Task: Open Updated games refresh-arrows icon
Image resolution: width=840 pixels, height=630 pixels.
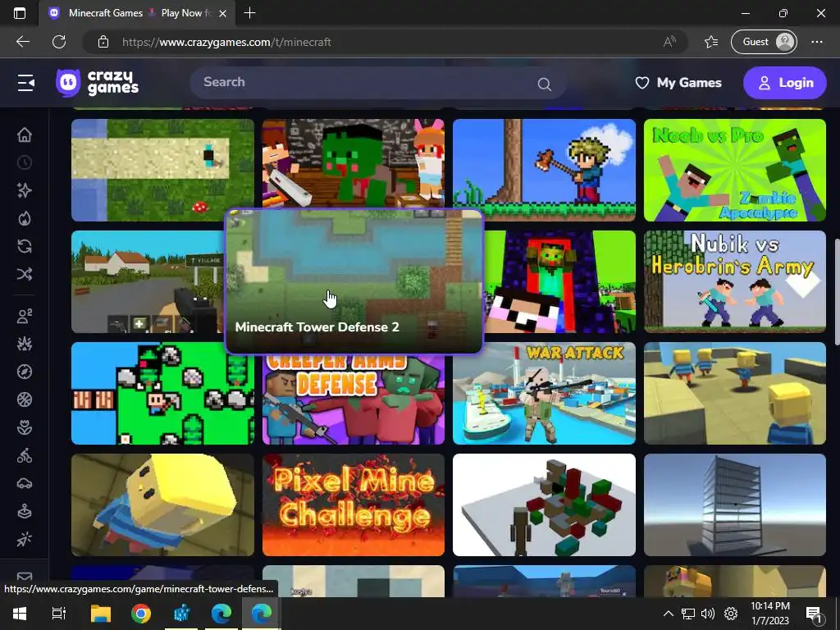Action: pyautogui.click(x=24, y=246)
